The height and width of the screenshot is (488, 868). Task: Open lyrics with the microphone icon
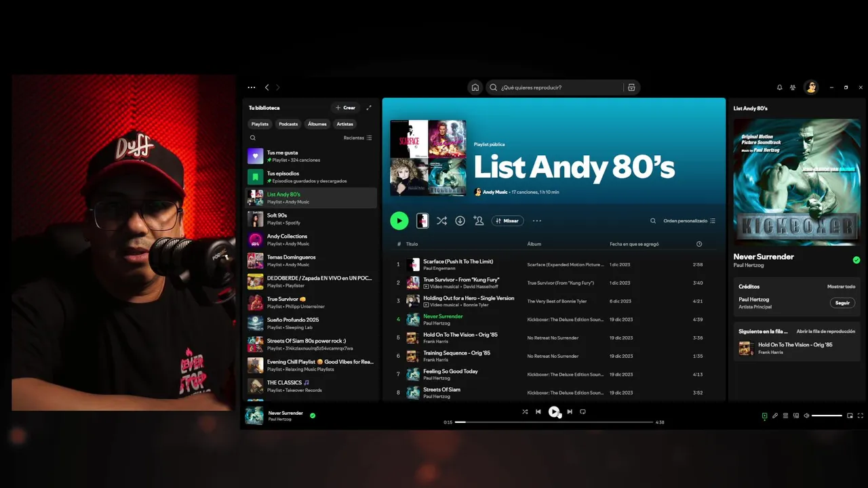(x=775, y=415)
